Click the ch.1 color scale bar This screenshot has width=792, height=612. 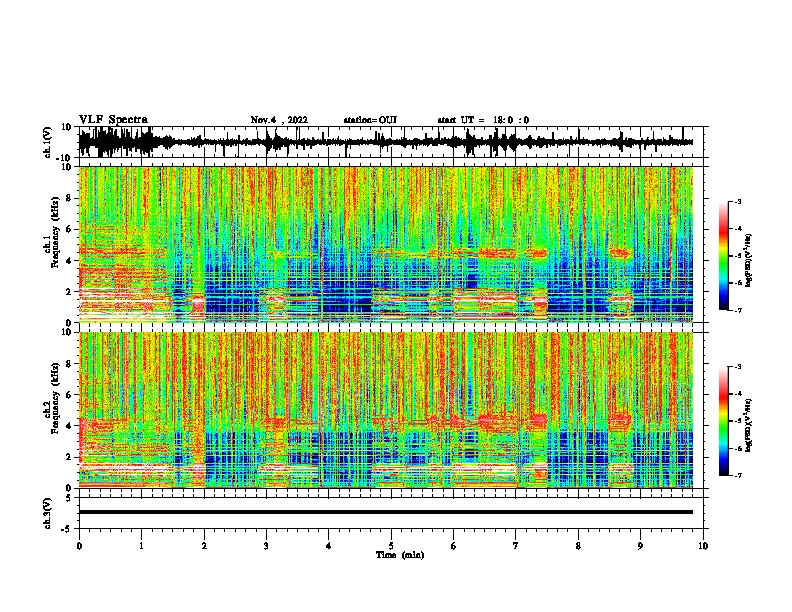(723, 256)
